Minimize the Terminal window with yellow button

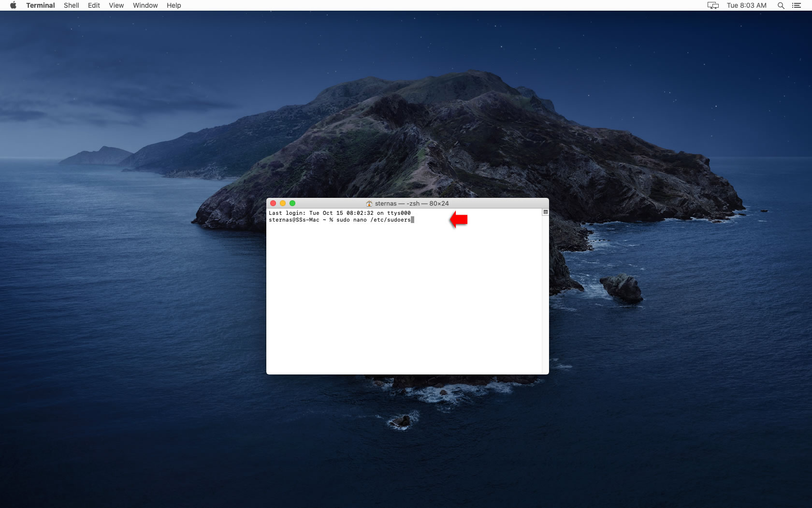(283, 203)
